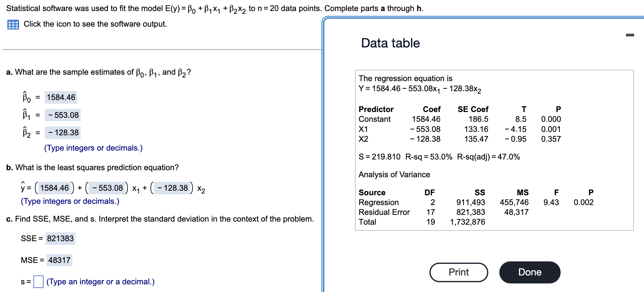Screen dimensions: 644x292
Task: Click the empty s answer box
Action: 38,282
